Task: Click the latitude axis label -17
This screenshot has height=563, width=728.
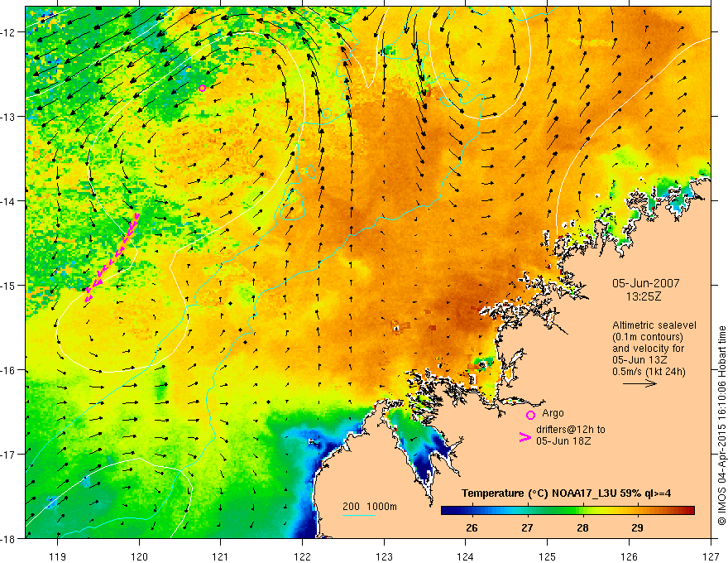Action: 8,455
